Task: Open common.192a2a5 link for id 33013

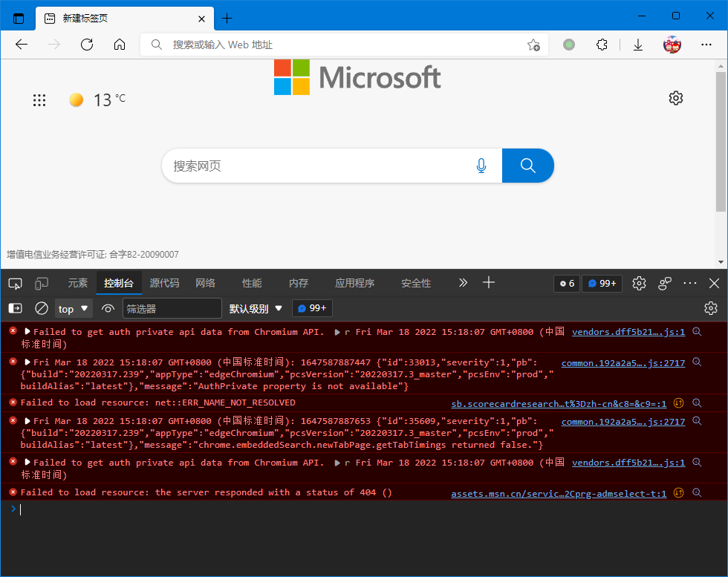Action: pos(623,363)
